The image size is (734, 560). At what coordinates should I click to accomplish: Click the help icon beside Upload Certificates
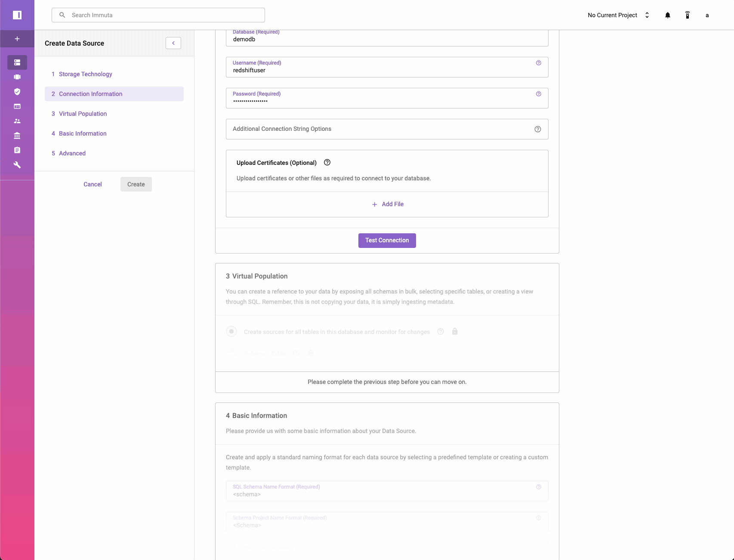(327, 162)
